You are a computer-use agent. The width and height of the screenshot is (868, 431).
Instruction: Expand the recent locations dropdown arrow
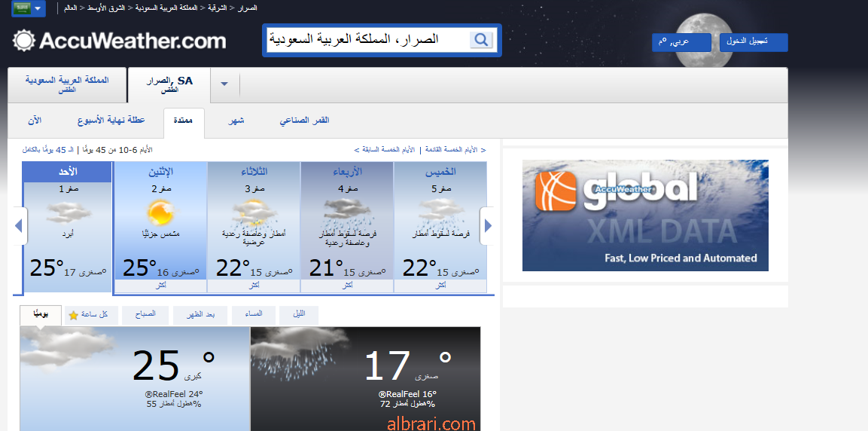224,84
